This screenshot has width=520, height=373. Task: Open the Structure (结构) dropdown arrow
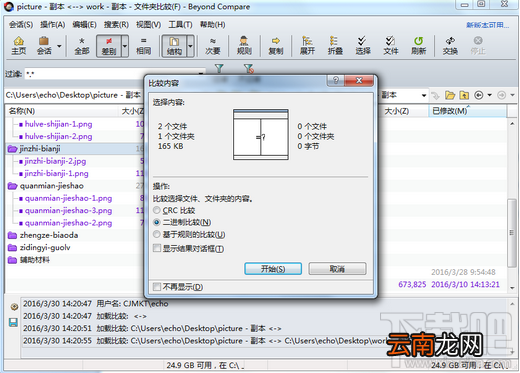click(x=190, y=46)
